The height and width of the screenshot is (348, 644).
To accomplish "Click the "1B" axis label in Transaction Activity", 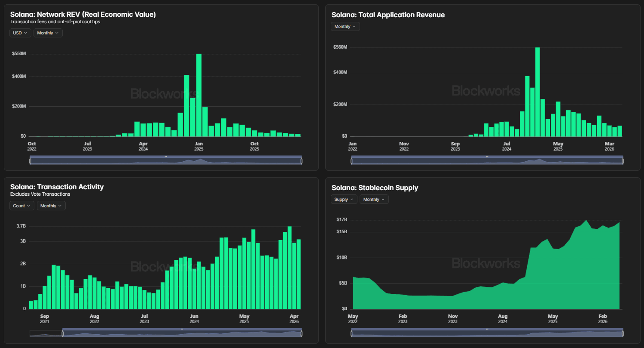I will pyautogui.click(x=23, y=286).
